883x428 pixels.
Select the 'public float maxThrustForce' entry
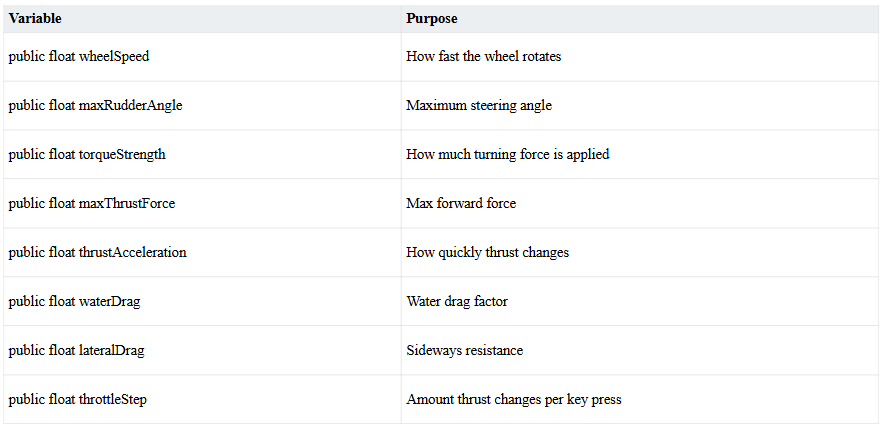point(91,204)
